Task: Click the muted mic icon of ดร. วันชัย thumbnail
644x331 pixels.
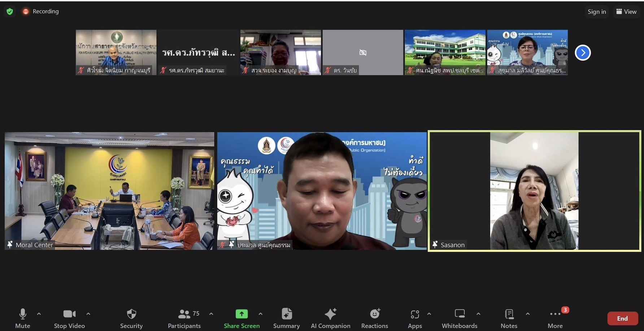Action: (x=328, y=70)
